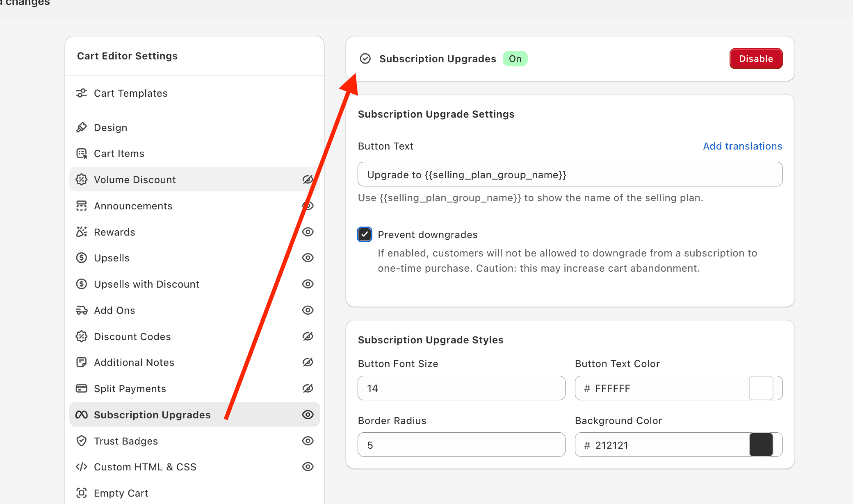Open Upsells with Discount settings
Screen dimensions: 853x504
(x=195, y=284)
